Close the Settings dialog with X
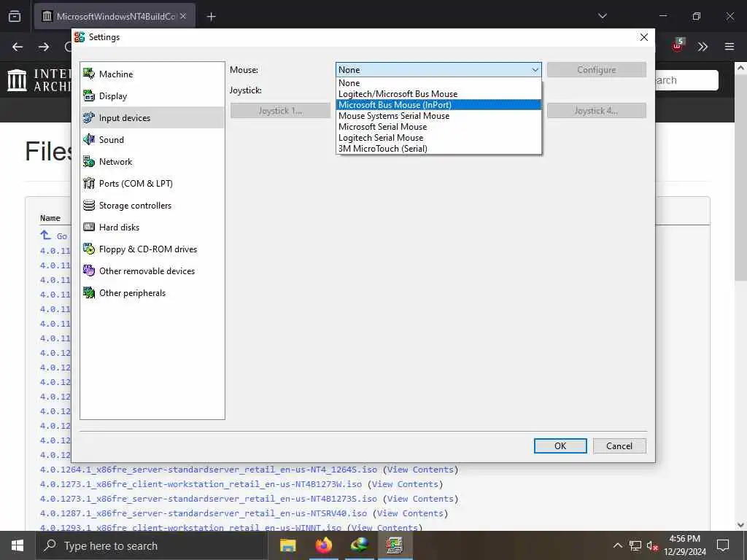The height and width of the screenshot is (560, 747). coord(643,37)
